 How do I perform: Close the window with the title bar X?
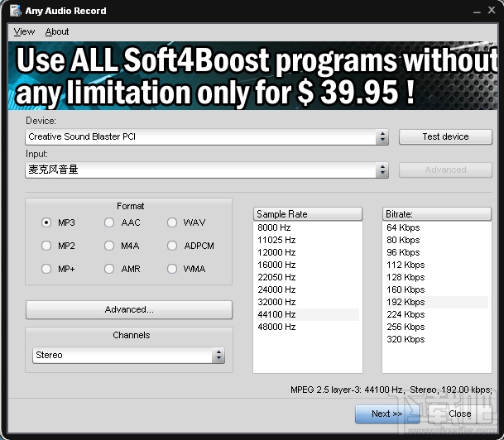point(492,10)
